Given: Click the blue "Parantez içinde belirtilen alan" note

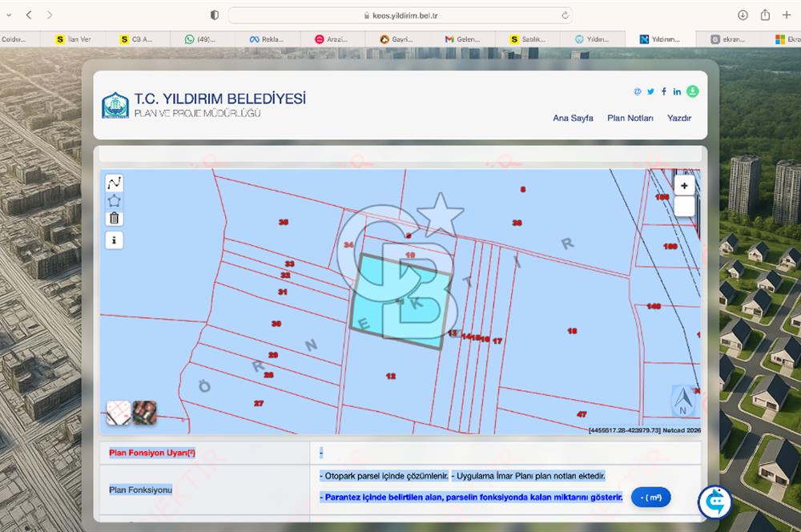Looking at the screenshot, I should [471, 498].
